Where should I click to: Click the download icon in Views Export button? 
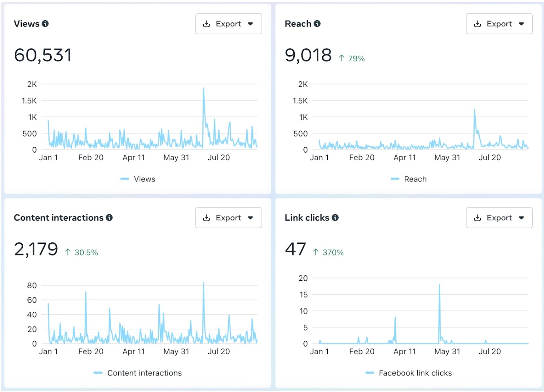click(x=207, y=24)
